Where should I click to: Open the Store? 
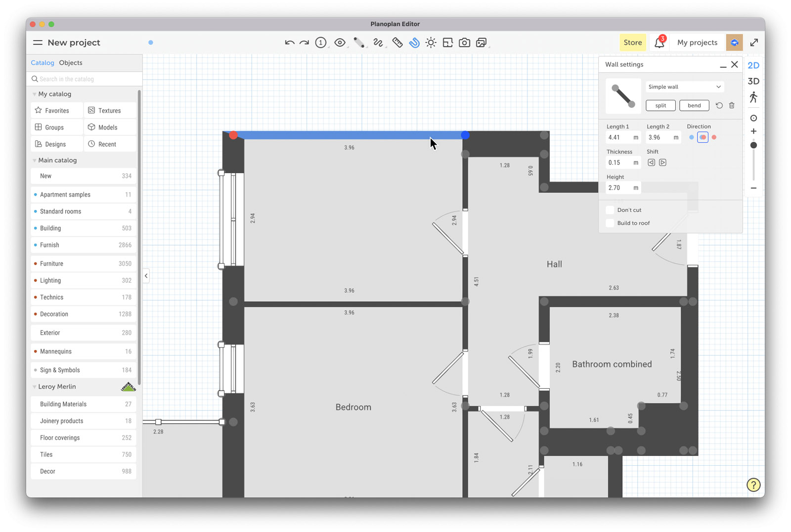633,43
